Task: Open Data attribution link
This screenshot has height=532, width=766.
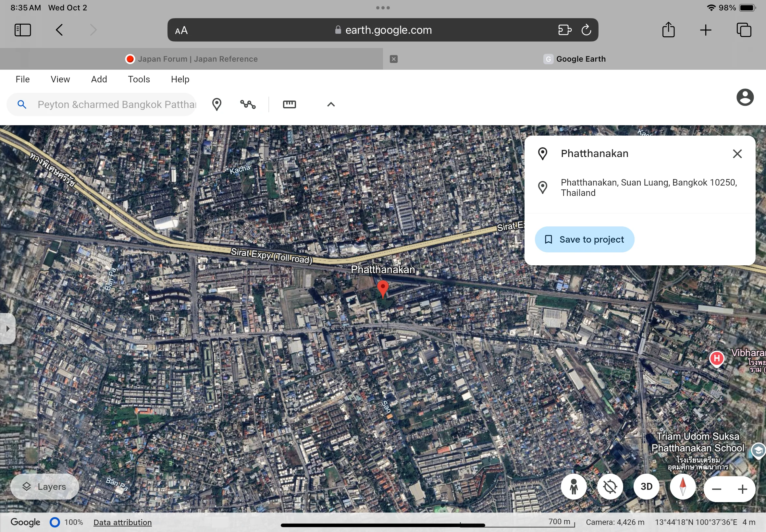Action: [122, 522]
